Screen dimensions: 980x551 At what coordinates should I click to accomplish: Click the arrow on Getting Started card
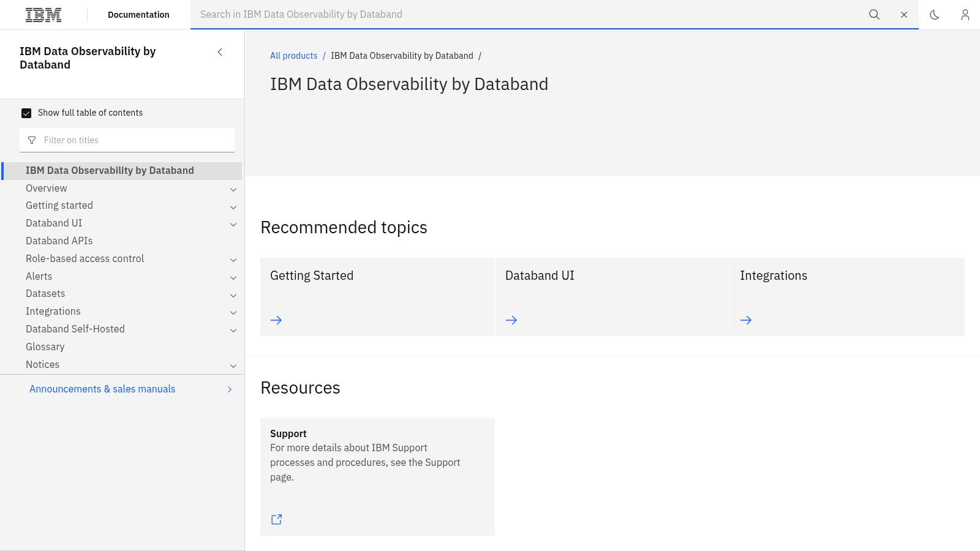click(x=276, y=320)
